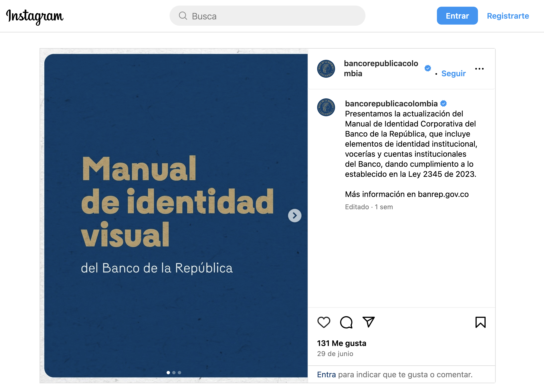View the 131 Me gusta likes list
Viewport: 544px width, 392px height.
[342, 343]
